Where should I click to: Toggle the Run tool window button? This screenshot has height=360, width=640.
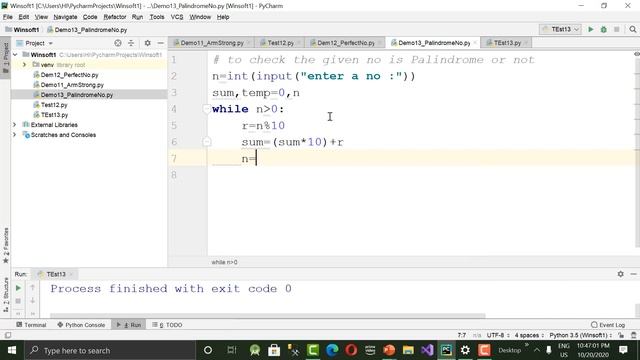tap(129, 325)
